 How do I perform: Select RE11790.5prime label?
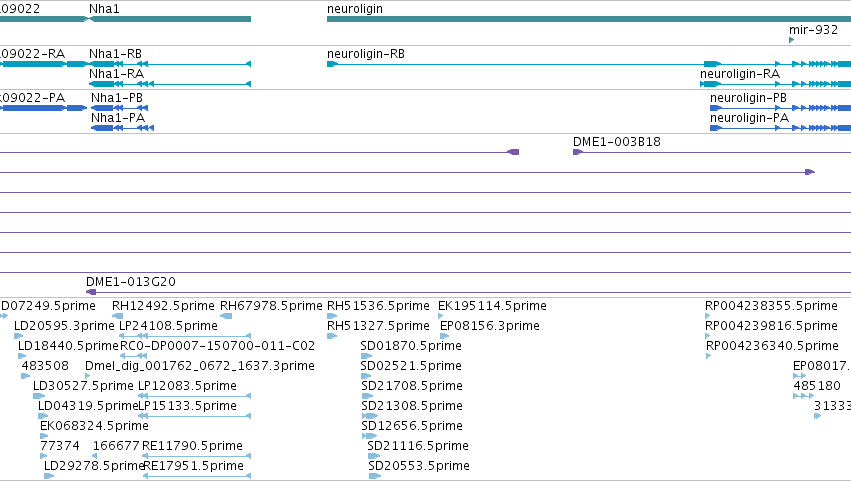(192, 446)
